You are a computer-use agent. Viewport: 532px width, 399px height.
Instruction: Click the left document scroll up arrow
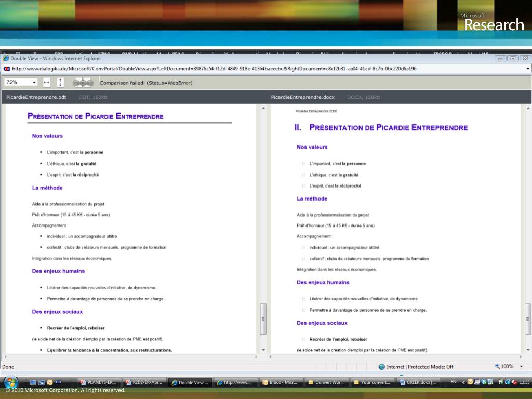coord(263,108)
